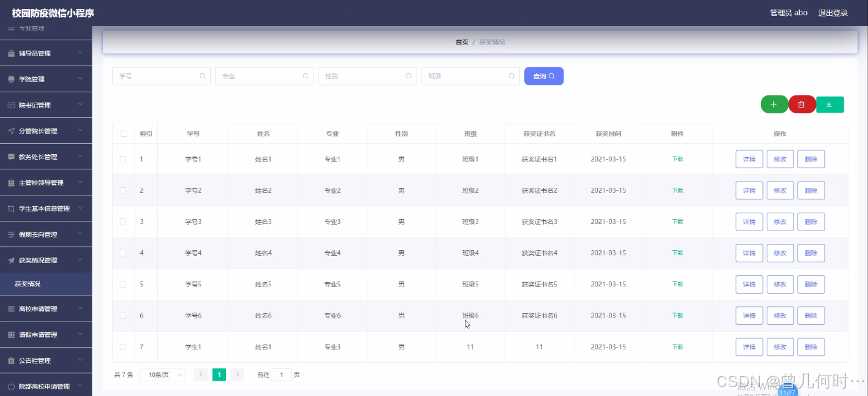
Task: Expand 院书记管理 chevron
Action: [x=80, y=105]
